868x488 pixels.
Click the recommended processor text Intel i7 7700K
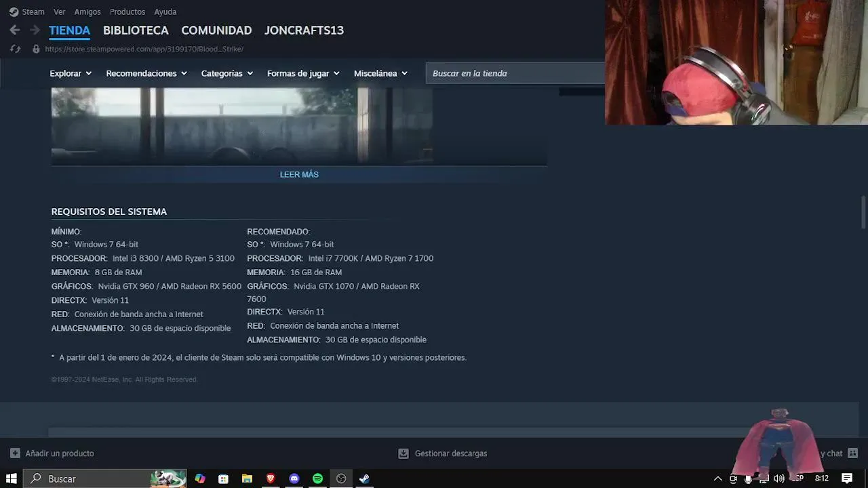pos(371,258)
